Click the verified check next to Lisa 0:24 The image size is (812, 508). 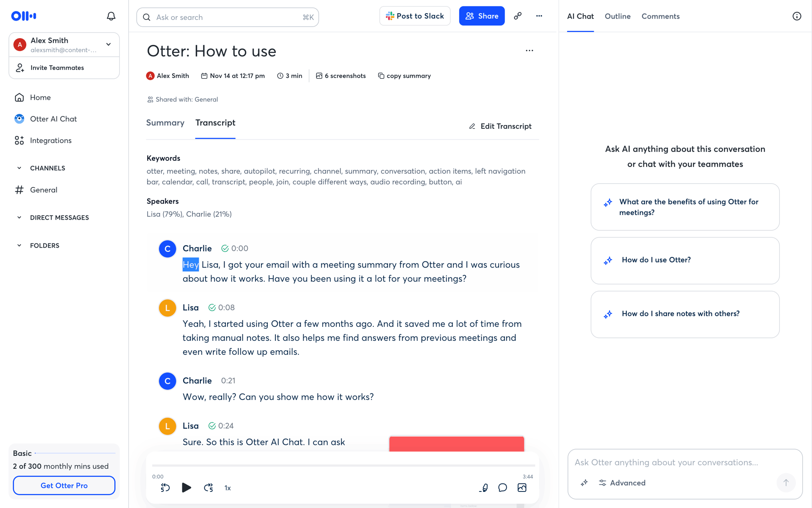click(x=212, y=426)
